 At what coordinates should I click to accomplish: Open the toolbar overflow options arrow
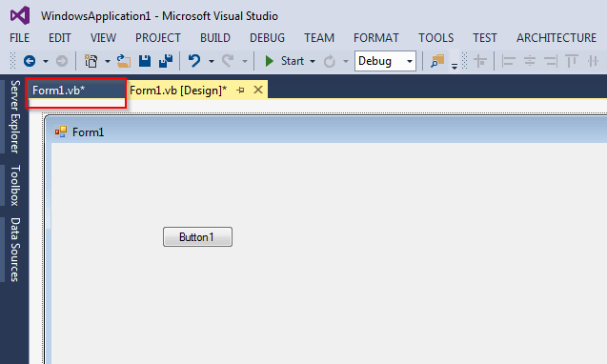click(x=455, y=66)
